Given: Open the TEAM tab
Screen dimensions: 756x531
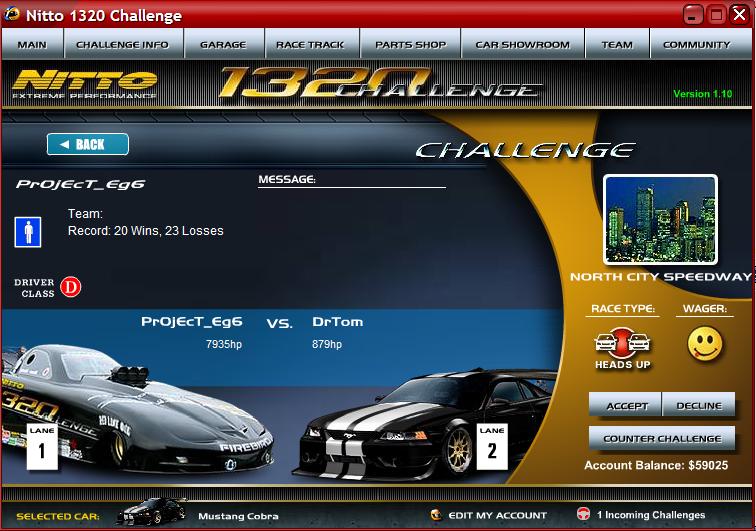Looking at the screenshot, I should [x=617, y=44].
